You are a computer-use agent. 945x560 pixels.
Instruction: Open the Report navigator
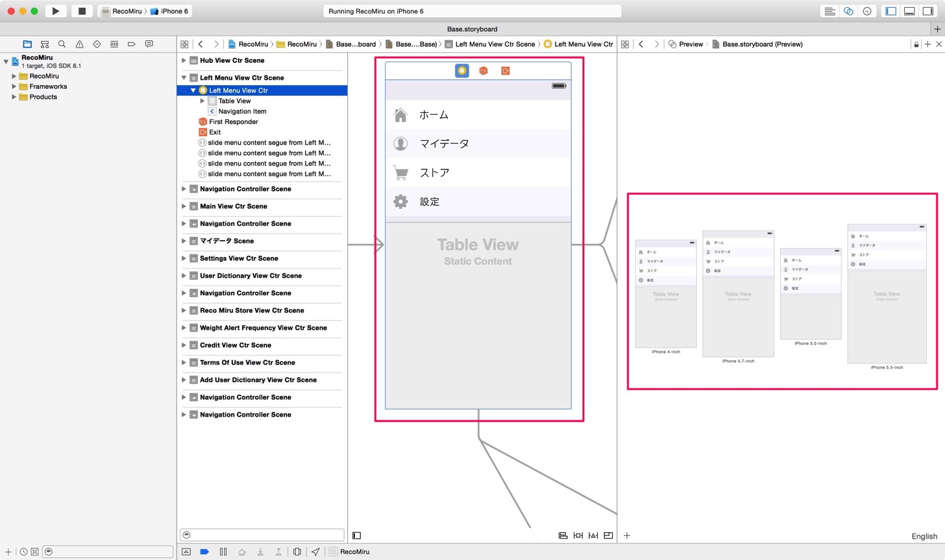click(x=149, y=44)
